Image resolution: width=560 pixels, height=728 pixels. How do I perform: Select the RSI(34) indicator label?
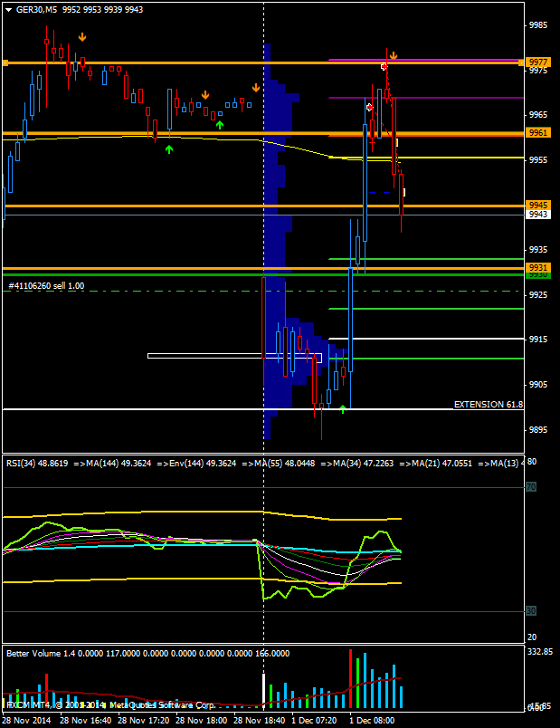37,462
